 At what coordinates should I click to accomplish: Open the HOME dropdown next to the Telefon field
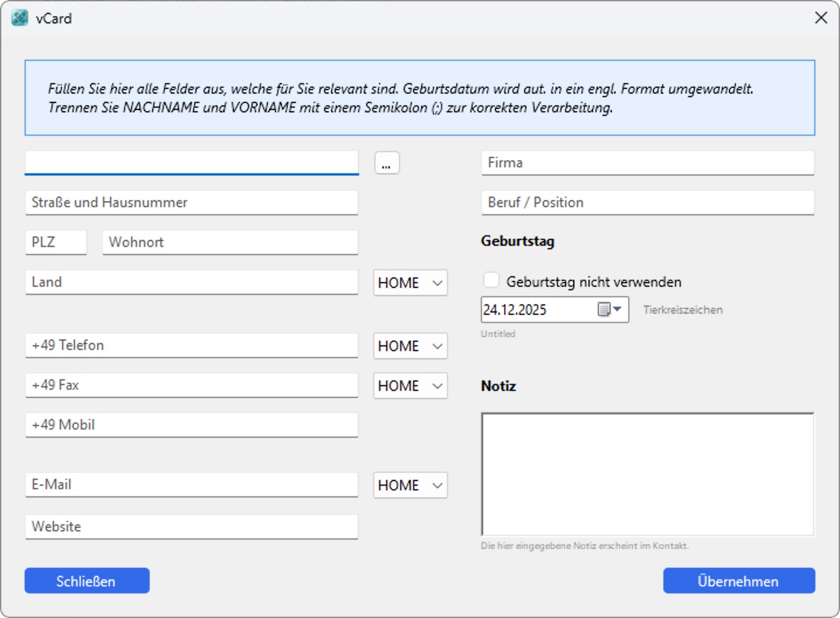tap(410, 346)
